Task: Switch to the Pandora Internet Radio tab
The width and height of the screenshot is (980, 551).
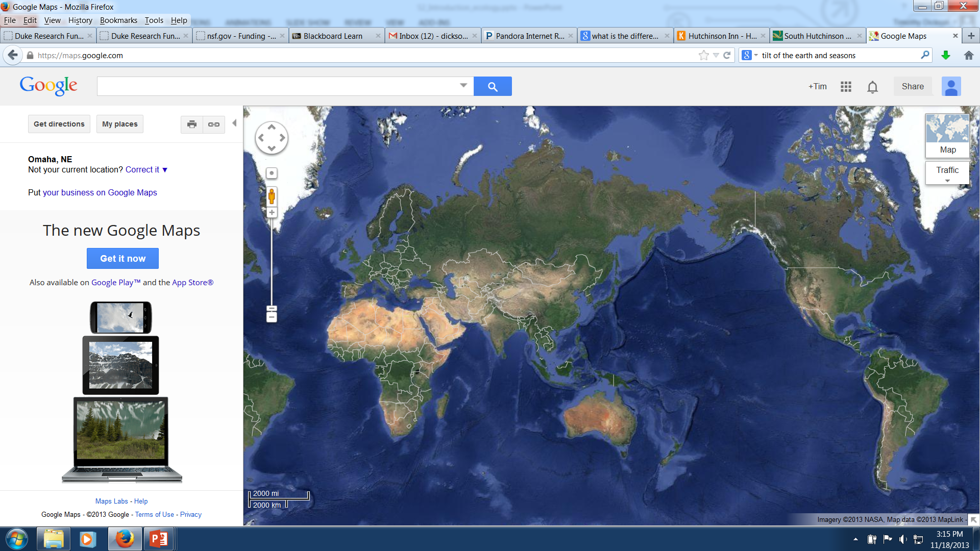Action: pyautogui.click(x=529, y=36)
